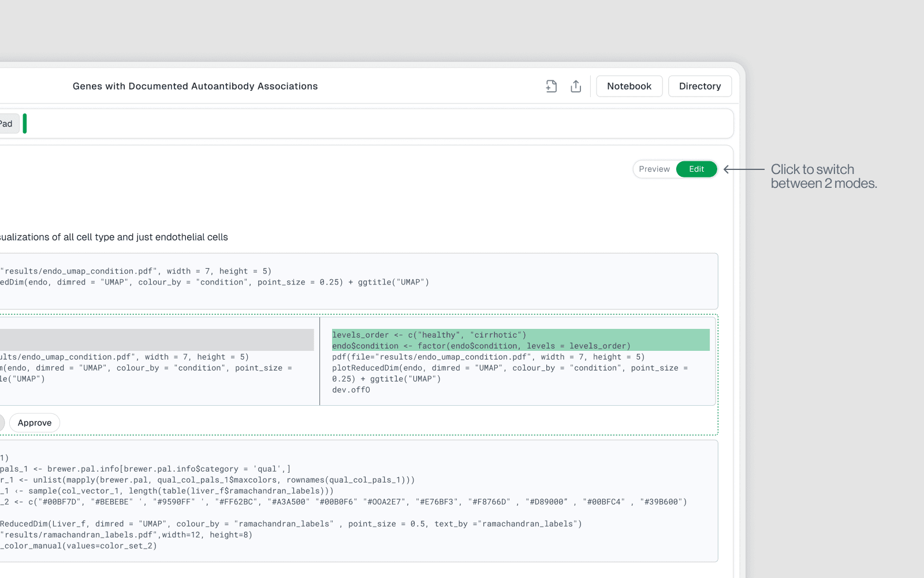Click the color hex list line starting "#00BF7D"
924x578 pixels.
click(344, 502)
